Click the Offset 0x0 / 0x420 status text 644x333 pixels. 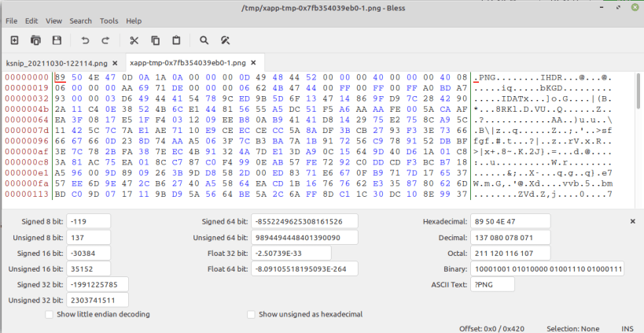click(x=492, y=328)
